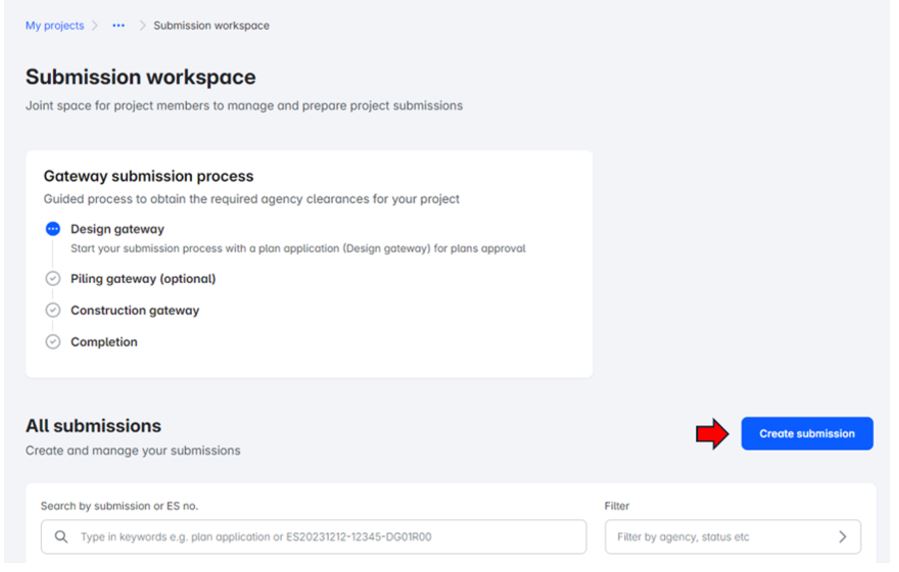Click the red arrow pointer icon
Image resolution: width=899 pixels, height=572 pixels.
pos(712,434)
